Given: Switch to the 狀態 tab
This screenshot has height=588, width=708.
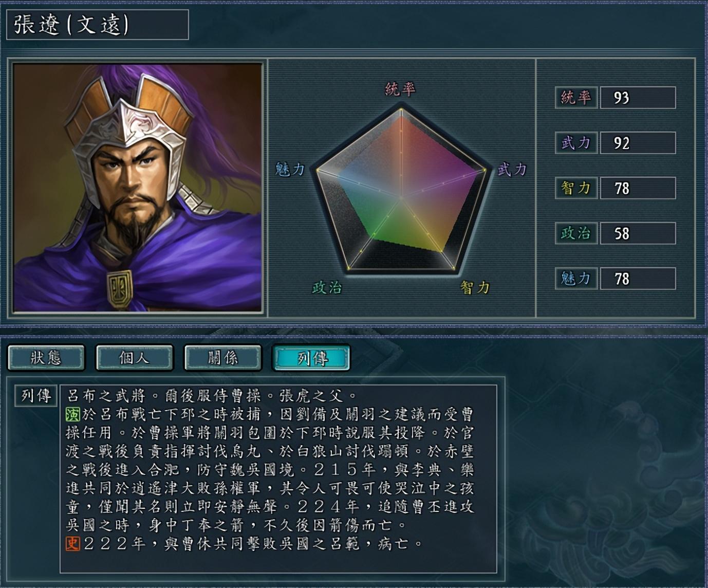Looking at the screenshot, I should click(46, 357).
